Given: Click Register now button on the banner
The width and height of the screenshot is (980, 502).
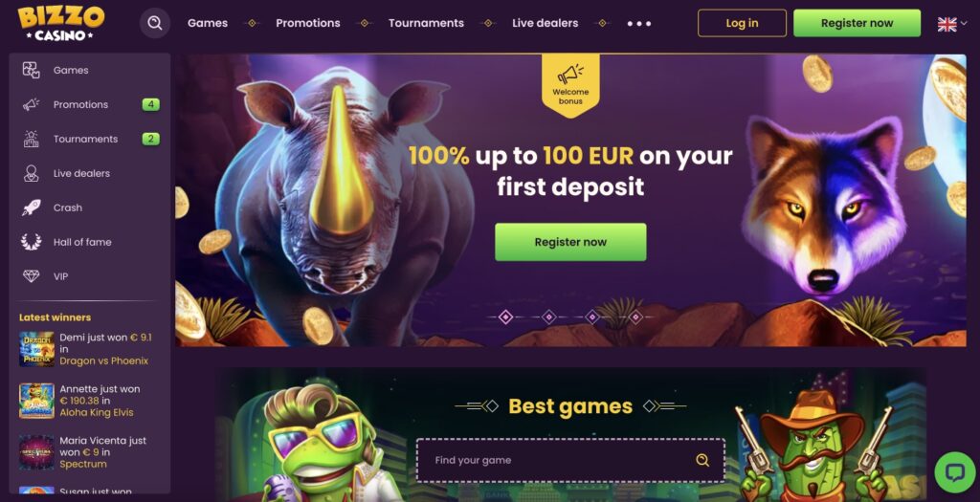Looking at the screenshot, I should point(570,242).
